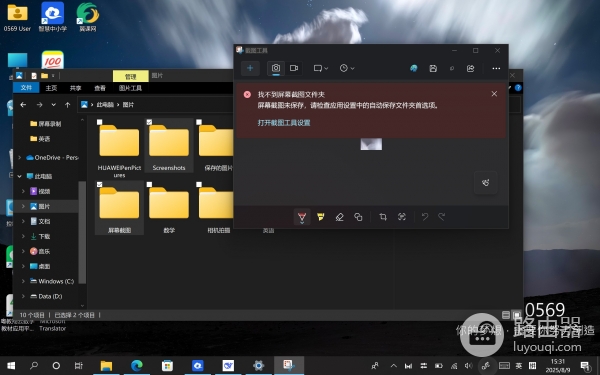Select the image crop tool
The width and height of the screenshot is (600, 375).
pos(383,217)
